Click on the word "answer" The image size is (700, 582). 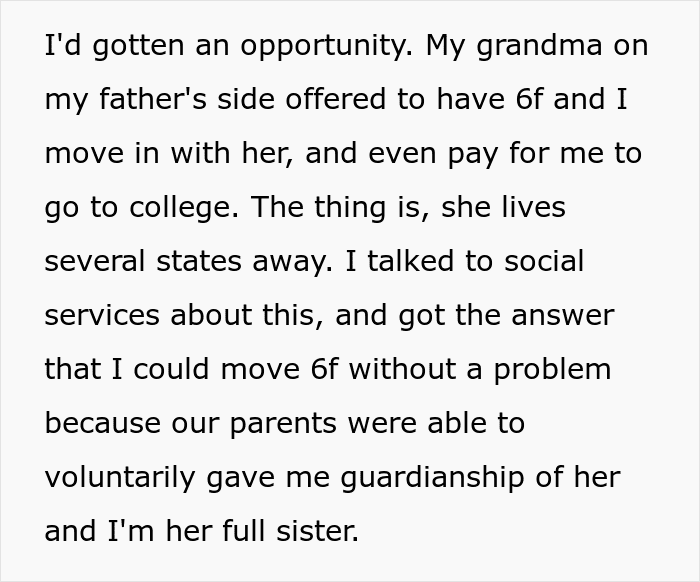coord(560,315)
